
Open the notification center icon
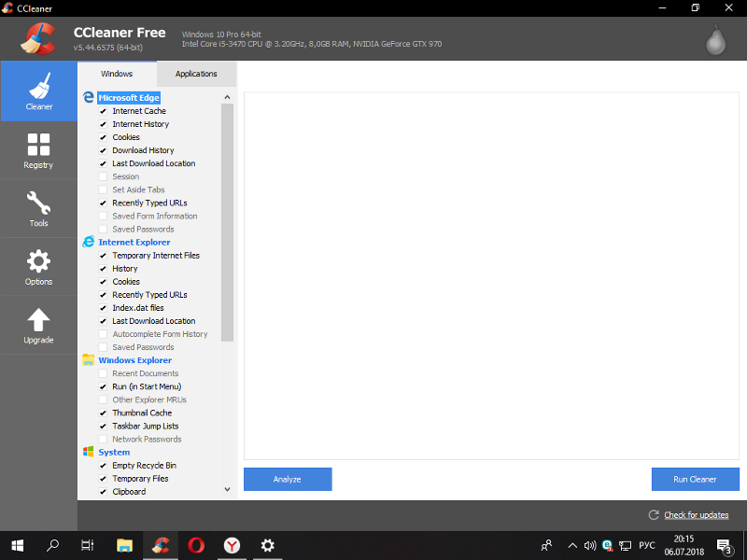[x=725, y=547]
